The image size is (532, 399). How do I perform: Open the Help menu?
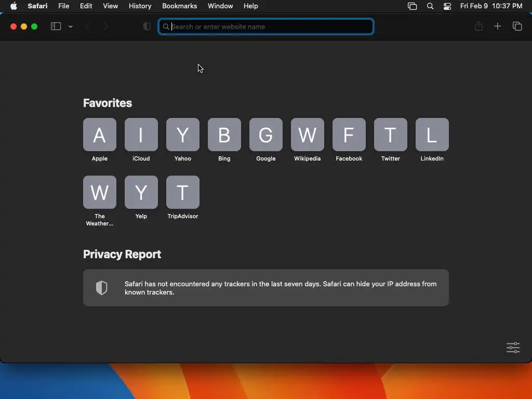point(251,6)
